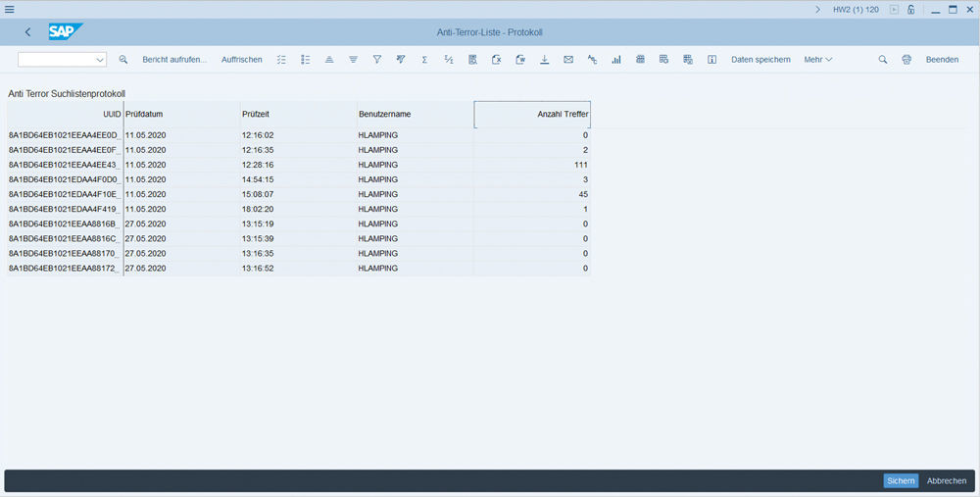Toggle the session lock icon in title bar
980x497 pixels.
tap(911, 9)
